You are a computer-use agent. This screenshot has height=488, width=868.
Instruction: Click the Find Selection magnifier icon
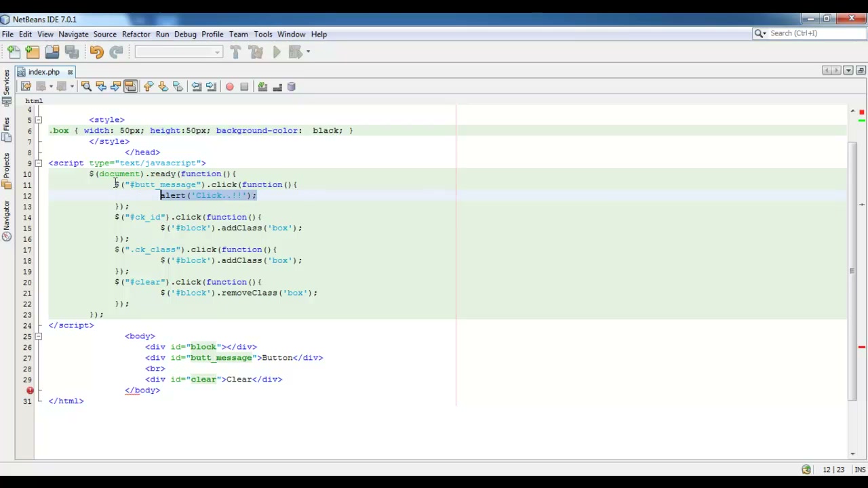point(86,87)
